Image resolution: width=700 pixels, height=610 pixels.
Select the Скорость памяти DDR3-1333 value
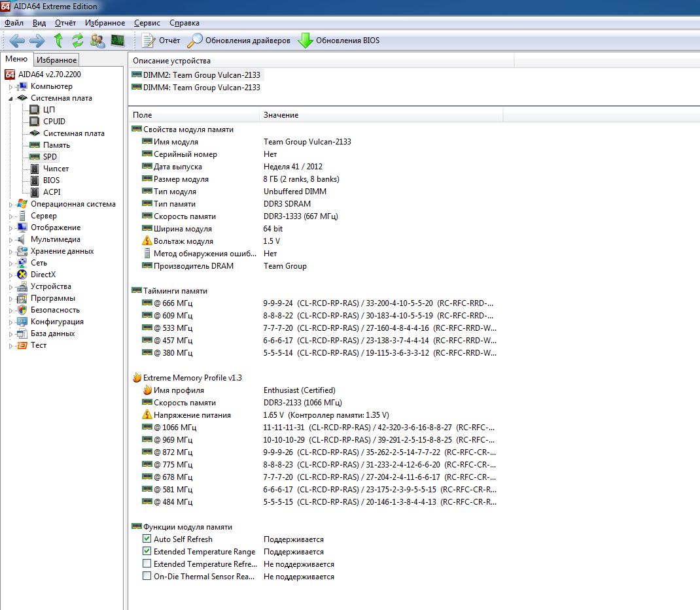[300, 216]
